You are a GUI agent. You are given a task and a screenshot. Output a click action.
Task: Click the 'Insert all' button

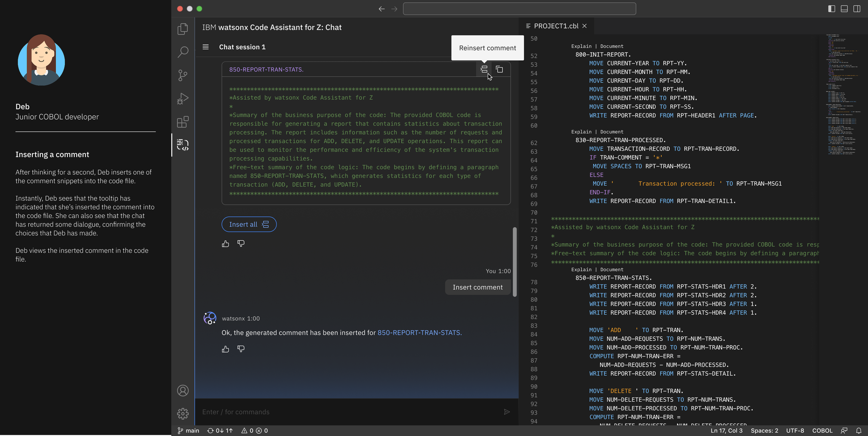click(x=249, y=224)
